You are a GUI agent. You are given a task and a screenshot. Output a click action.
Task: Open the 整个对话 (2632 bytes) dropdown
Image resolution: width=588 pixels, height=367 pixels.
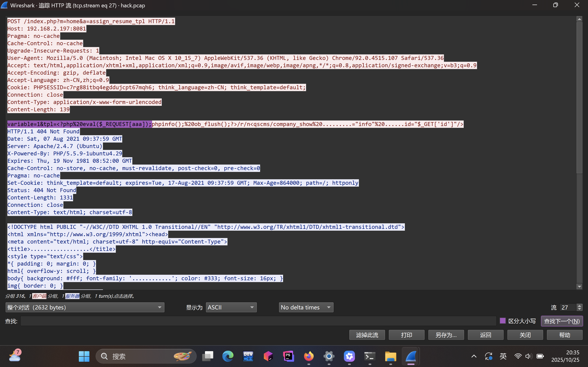[85, 307]
